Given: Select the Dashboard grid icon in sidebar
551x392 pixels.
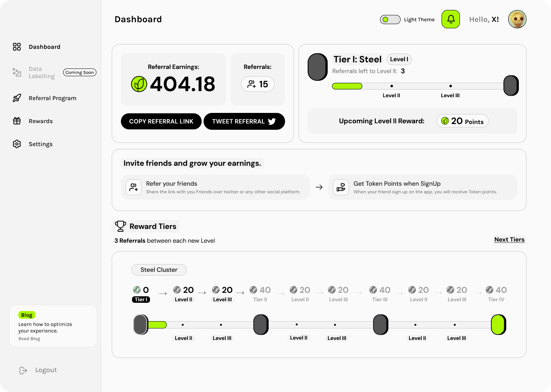Looking at the screenshot, I should point(17,47).
